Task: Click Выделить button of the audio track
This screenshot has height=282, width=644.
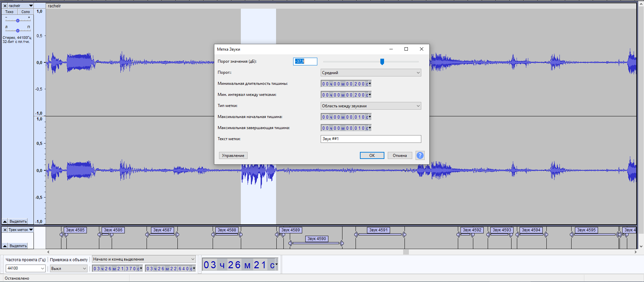Action: click(18, 221)
